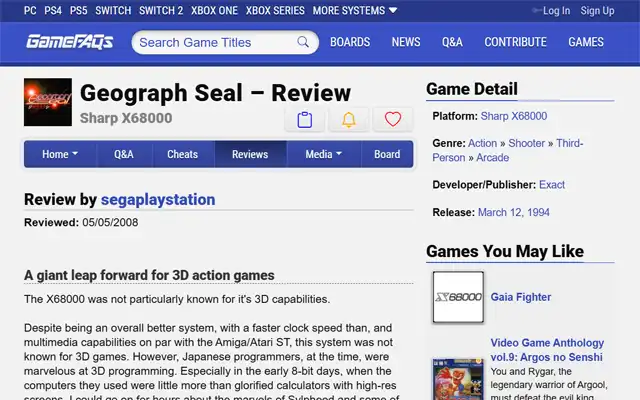Image resolution: width=640 pixels, height=400 pixels.
Task: Click the Geograph Seal – Review title
Action: pyautogui.click(x=215, y=93)
